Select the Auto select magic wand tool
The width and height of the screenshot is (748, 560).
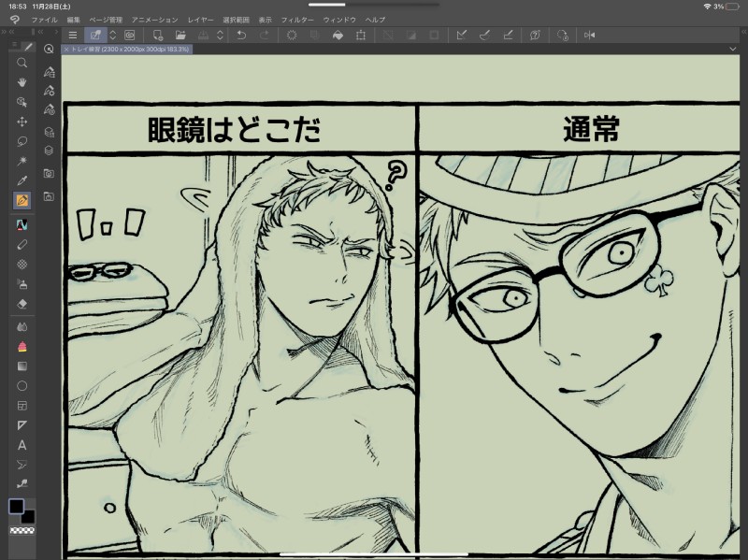[x=22, y=161]
